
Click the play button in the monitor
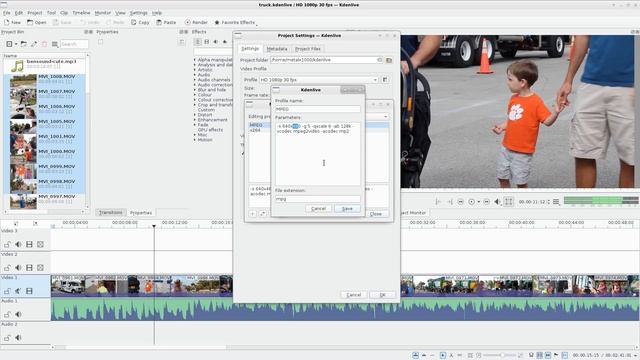pyautogui.click(x=471, y=202)
